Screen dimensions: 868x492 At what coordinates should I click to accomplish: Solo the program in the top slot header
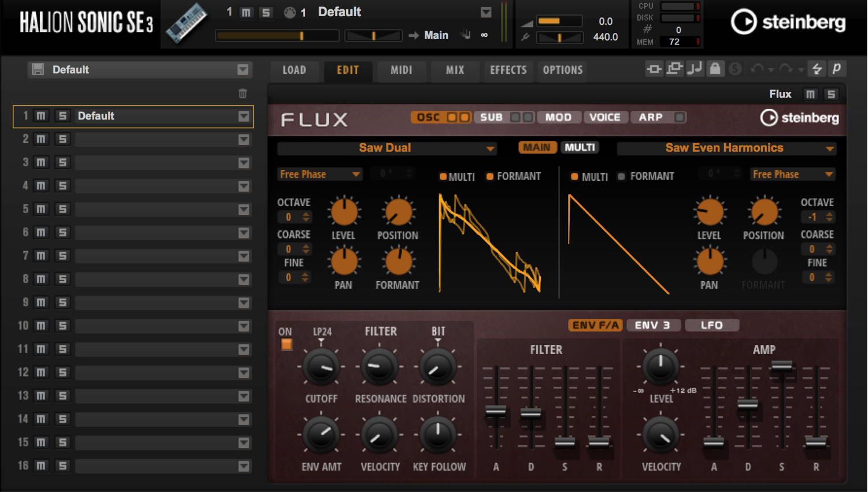266,12
